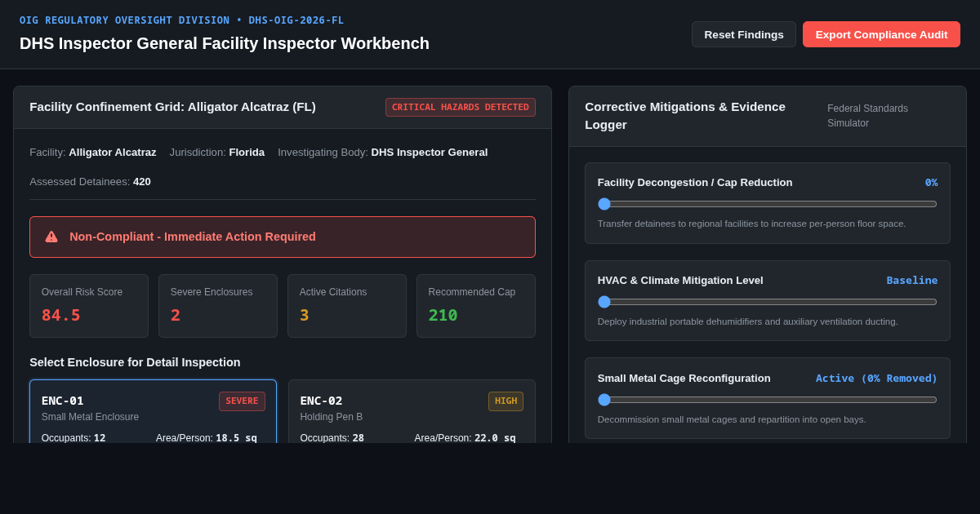Click the Overall Risk Score value 84.5
Viewport: 980px width, 514px height.
(61, 315)
